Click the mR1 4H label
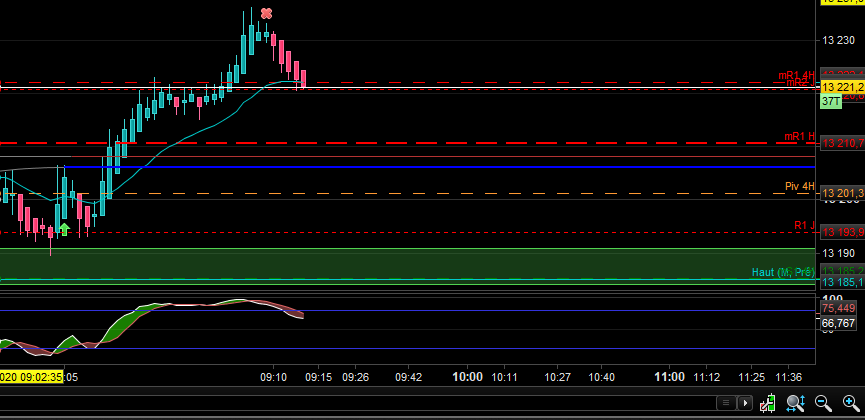Screen dimensions: 865x420 (796, 75)
